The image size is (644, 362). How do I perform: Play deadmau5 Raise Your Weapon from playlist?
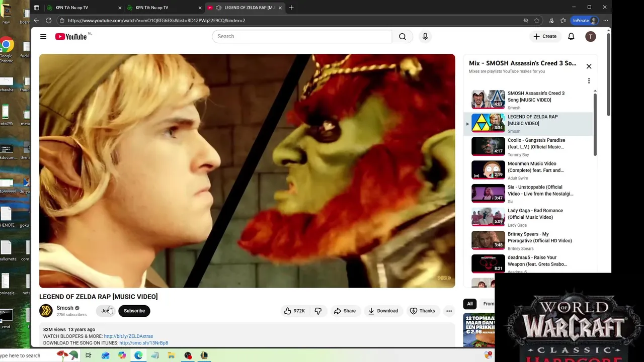[528, 263]
